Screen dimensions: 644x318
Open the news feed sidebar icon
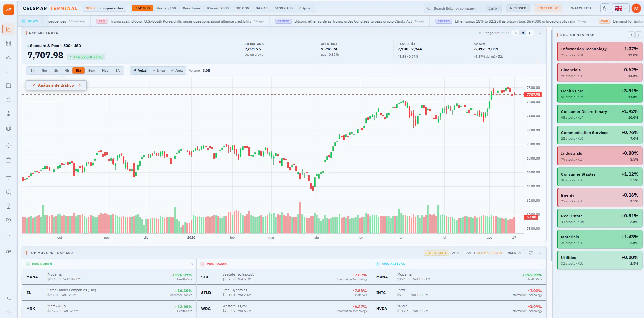point(9,72)
